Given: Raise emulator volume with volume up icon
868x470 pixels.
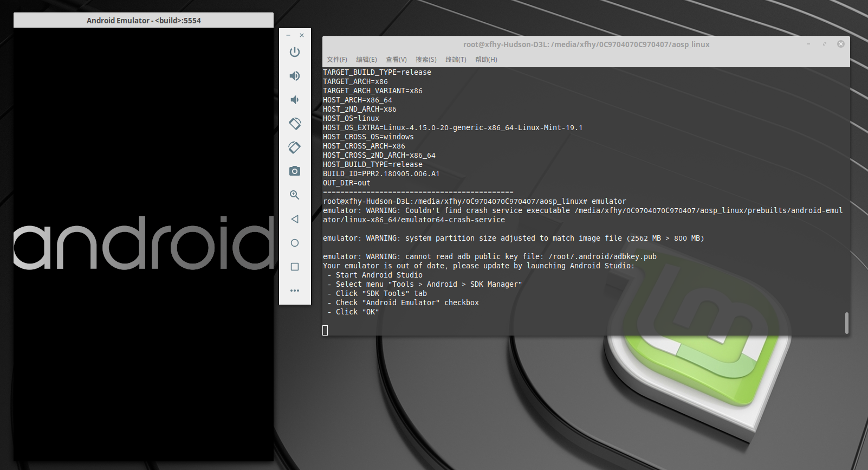Looking at the screenshot, I should coord(295,76).
